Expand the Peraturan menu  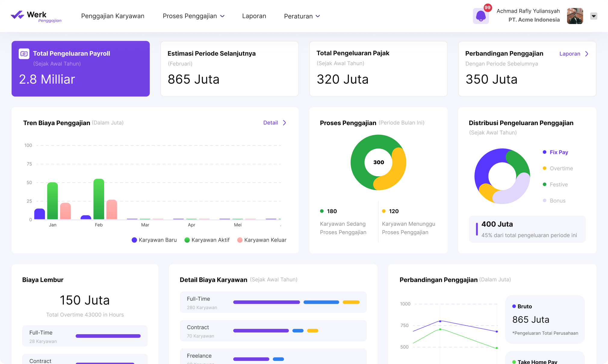coord(302,16)
